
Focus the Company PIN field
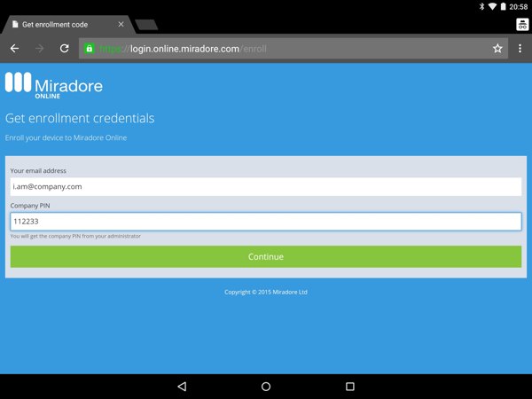(266, 222)
